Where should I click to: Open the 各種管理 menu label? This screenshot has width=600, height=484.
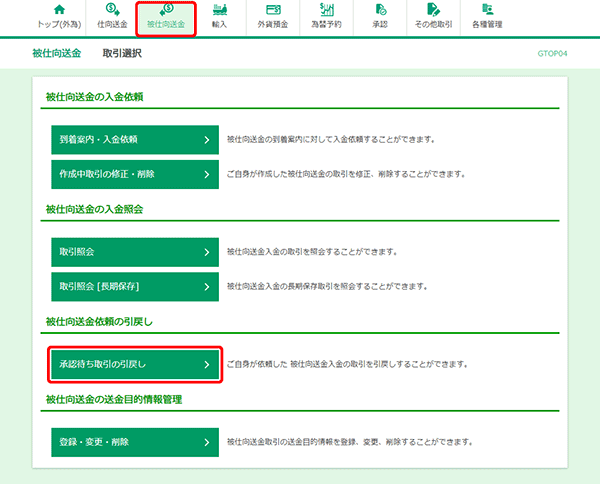487,24
